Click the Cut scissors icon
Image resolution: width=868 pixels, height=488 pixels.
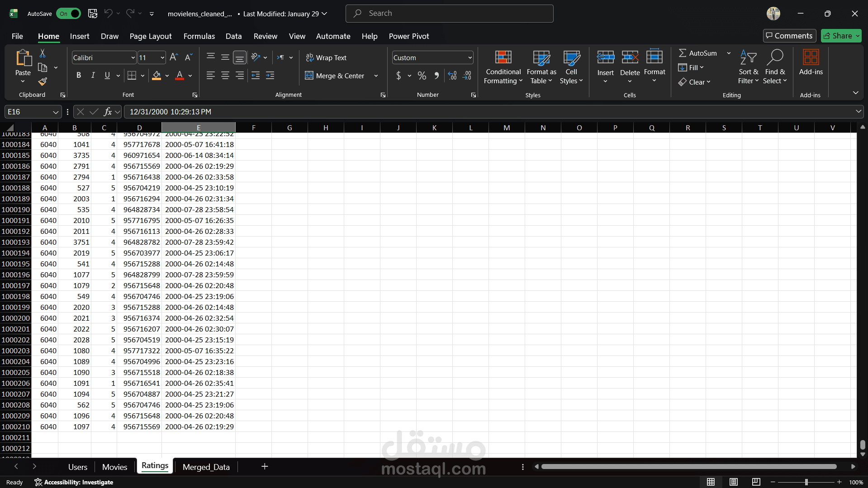[x=43, y=53]
